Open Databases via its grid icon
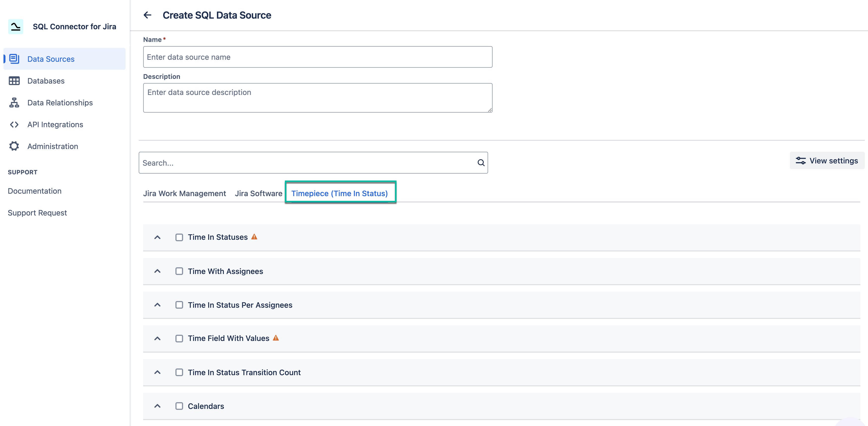The height and width of the screenshot is (426, 868). (x=14, y=81)
